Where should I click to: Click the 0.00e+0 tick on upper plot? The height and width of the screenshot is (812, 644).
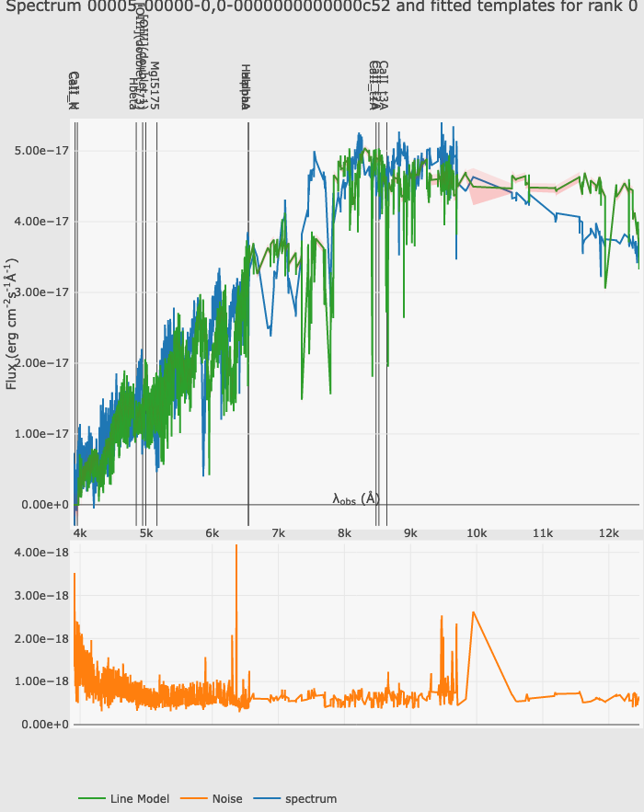click(40, 505)
